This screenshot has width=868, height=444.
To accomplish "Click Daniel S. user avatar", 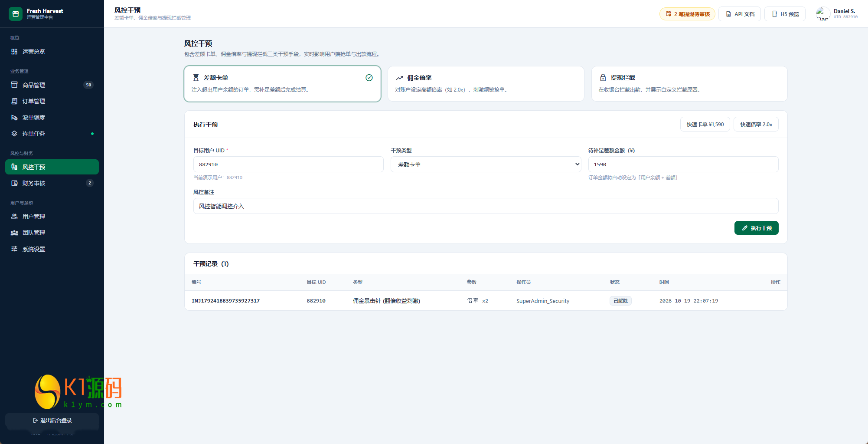I will tap(822, 14).
